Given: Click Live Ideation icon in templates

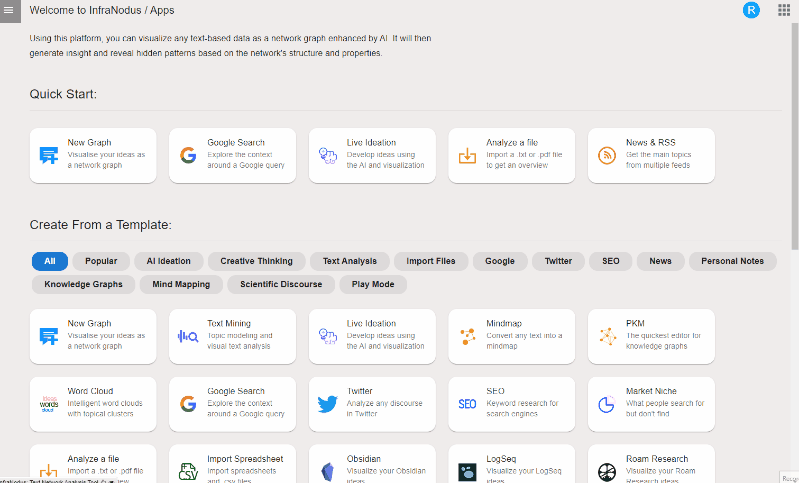Looking at the screenshot, I should point(328,336).
